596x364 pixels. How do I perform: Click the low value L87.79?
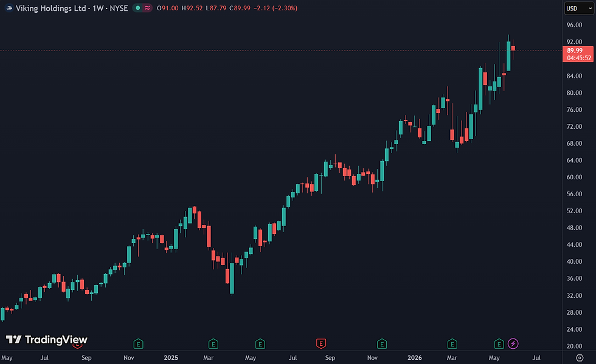coord(216,8)
